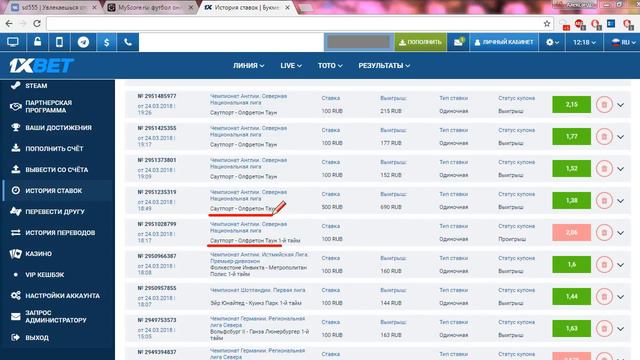Click the dollar sign payments icon
640x360 pixels.
click(107, 42)
